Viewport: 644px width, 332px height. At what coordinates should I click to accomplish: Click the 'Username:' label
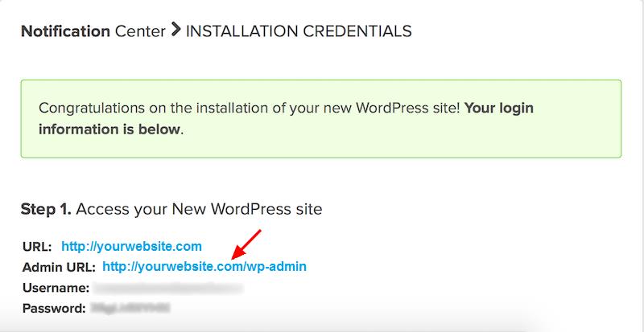[x=56, y=288]
